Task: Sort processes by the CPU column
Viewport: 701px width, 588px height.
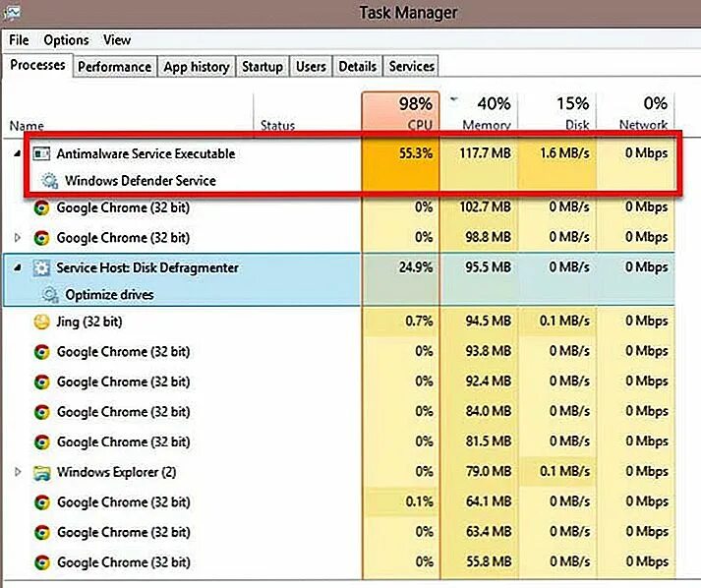Action: (400, 112)
